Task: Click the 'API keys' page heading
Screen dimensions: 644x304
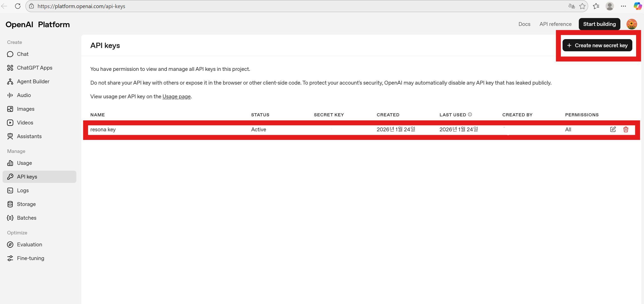Action: tap(105, 45)
